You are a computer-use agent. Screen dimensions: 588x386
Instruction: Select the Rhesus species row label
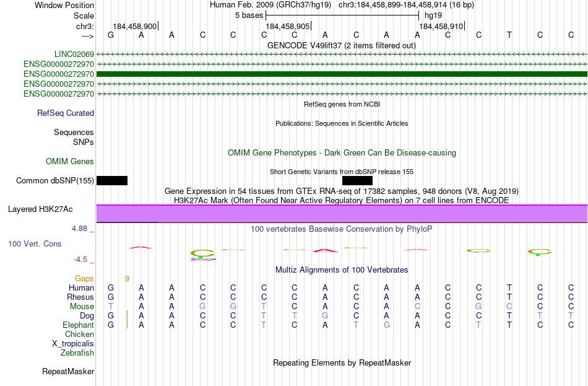(x=80, y=297)
